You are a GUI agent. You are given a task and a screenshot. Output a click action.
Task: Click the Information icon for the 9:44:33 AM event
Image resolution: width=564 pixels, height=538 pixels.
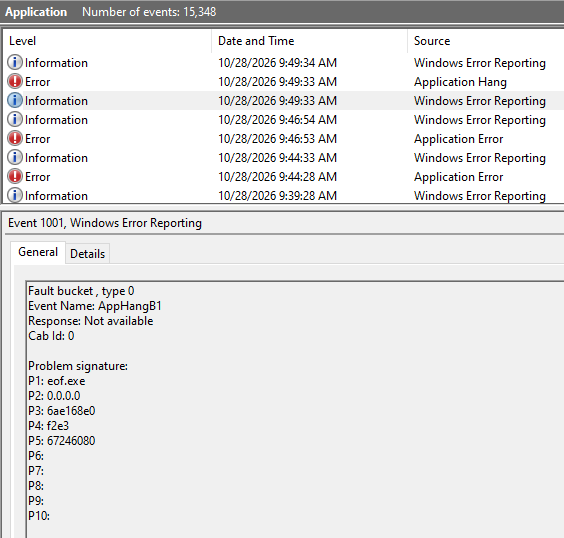[x=15, y=158]
